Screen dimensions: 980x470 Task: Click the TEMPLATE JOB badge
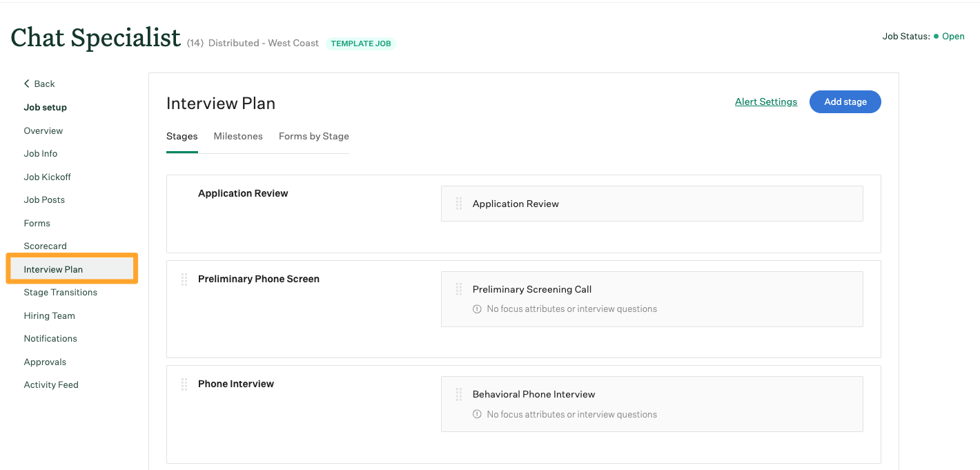click(360, 43)
